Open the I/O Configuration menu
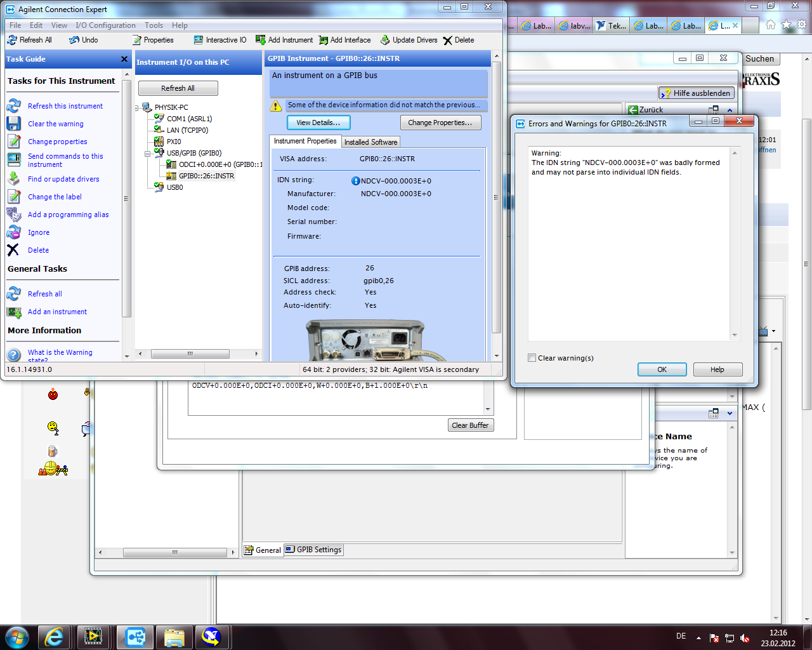This screenshot has width=812, height=650. pos(105,25)
